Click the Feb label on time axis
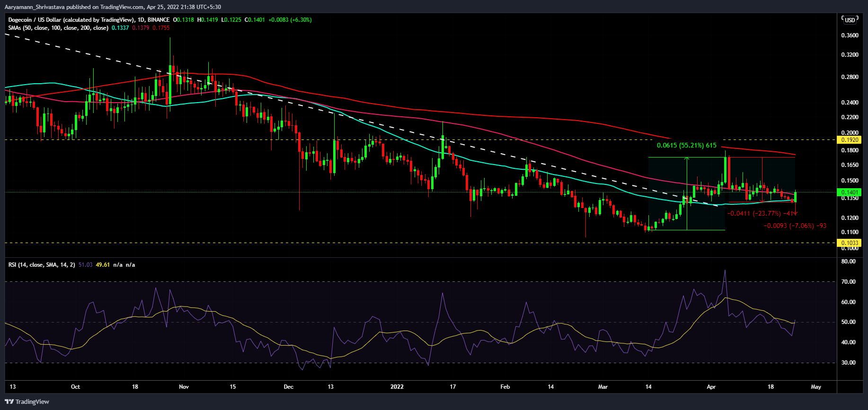This screenshot has height=410, width=868. (x=505, y=387)
